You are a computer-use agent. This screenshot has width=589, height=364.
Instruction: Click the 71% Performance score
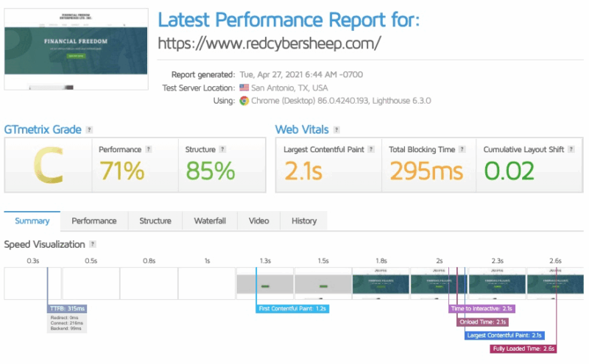click(121, 171)
